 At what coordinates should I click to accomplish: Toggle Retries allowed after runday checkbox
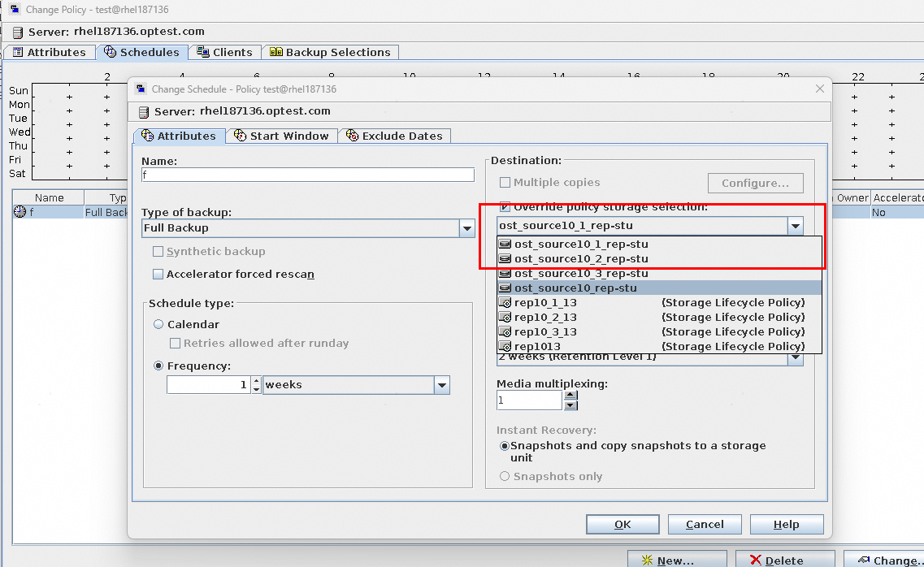point(175,344)
